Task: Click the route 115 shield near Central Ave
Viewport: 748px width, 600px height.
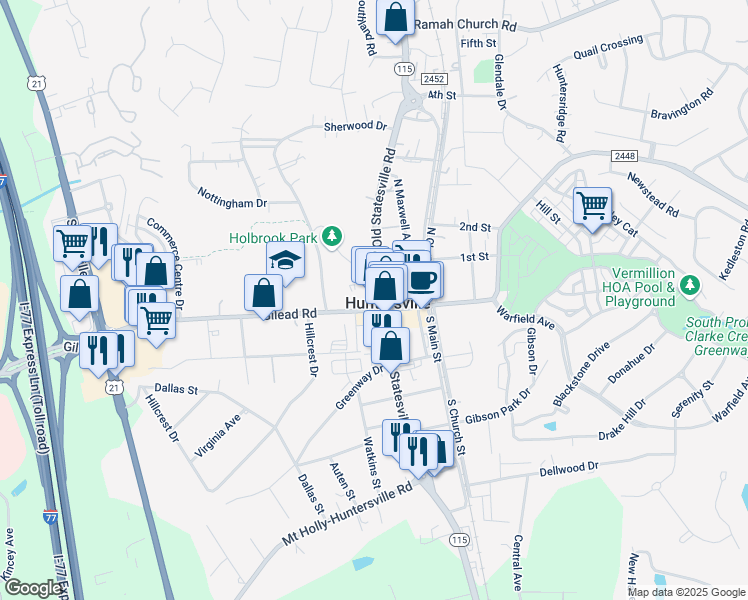Action: [459, 540]
